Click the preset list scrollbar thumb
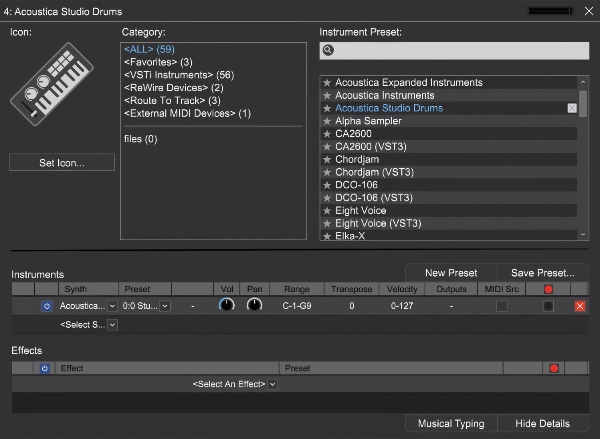Image resolution: width=600 pixels, height=439 pixels. pyautogui.click(x=583, y=103)
